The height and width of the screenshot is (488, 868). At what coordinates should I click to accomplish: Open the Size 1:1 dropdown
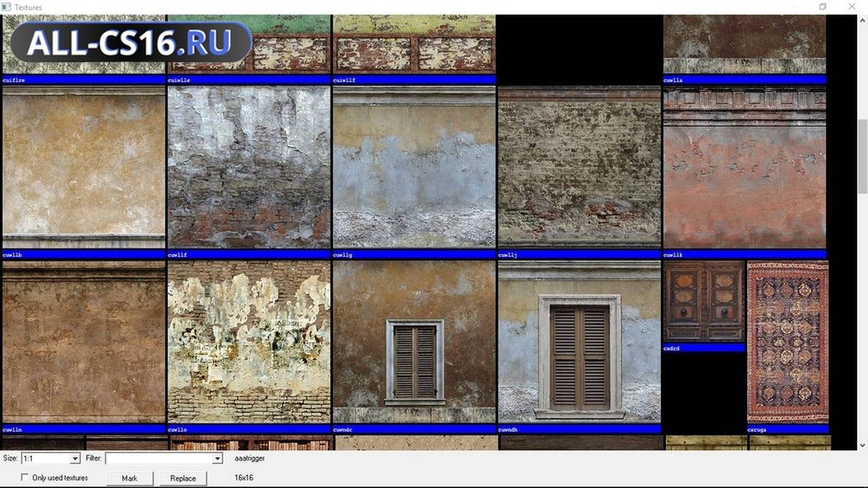click(51, 459)
